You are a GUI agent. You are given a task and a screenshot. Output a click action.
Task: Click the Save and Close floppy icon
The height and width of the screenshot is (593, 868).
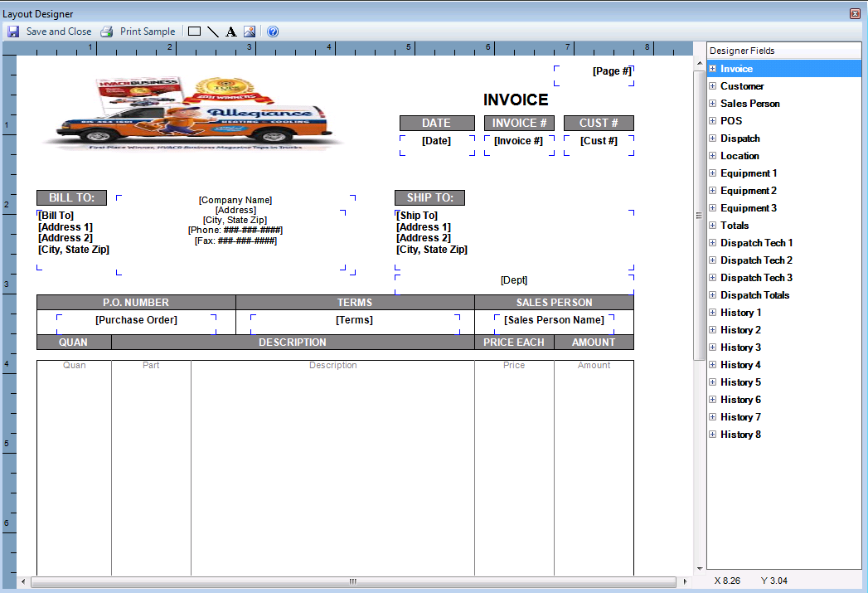(x=13, y=32)
